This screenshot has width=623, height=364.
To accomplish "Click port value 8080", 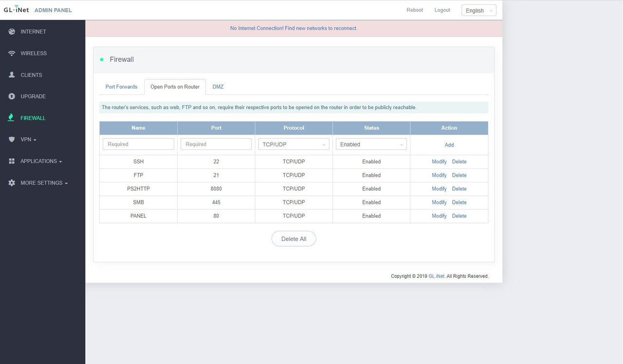I will tap(216, 189).
